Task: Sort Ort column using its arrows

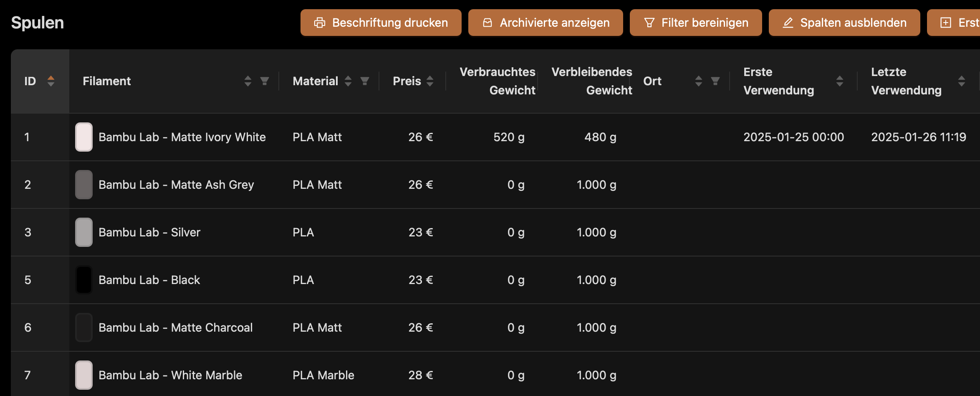Action: pos(699,81)
